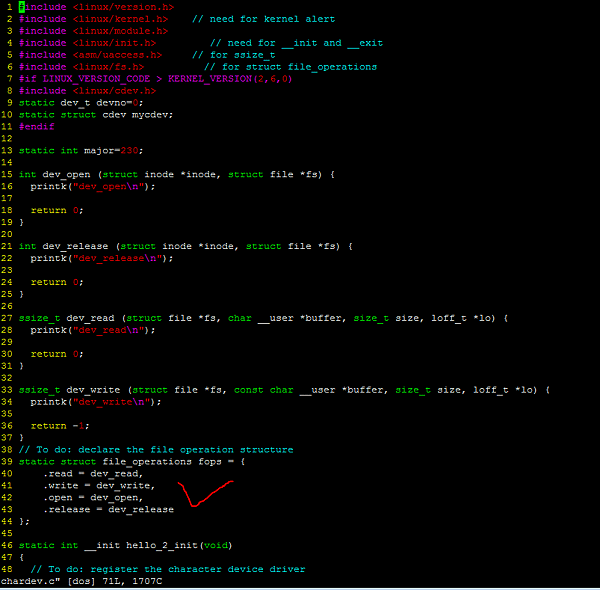Click the "// for struct file_operations" comment
The height and width of the screenshot is (590, 600).
(290, 67)
